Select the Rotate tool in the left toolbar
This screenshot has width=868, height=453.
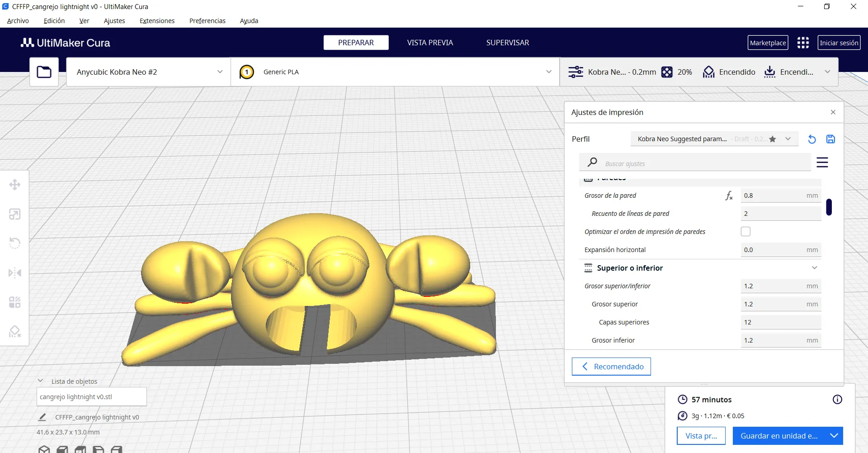(x=15, y=243)
